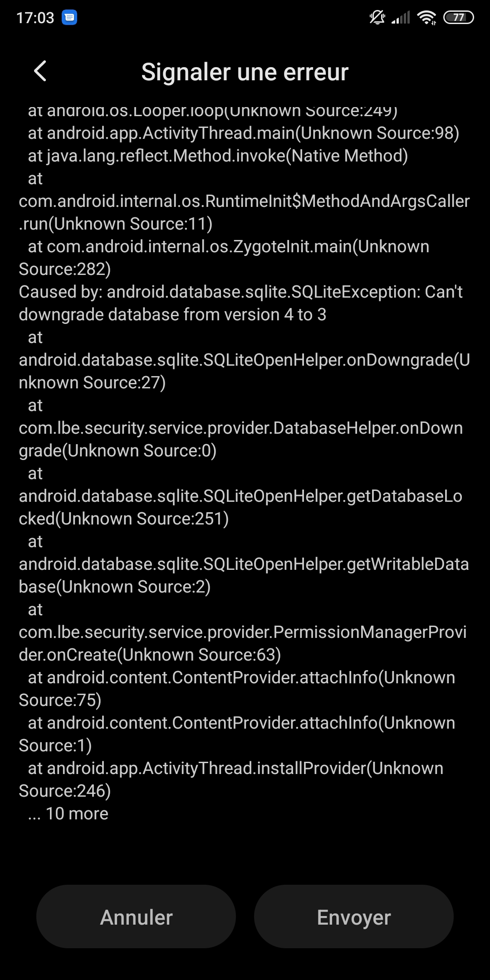This screenshot has height=980, width=490.
Task: Tap the Annuler button
Action: pyautogui.click(x=136, y=916)
